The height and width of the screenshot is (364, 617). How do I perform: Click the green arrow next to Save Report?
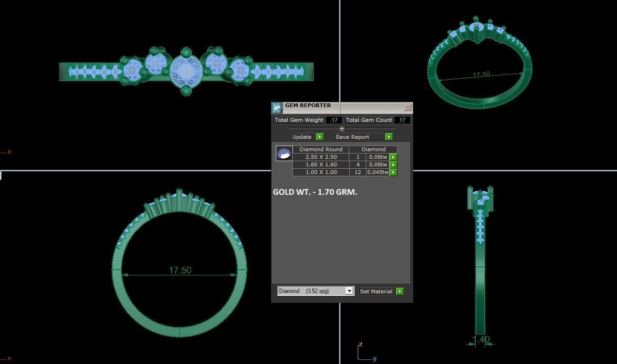click(389, 137)
